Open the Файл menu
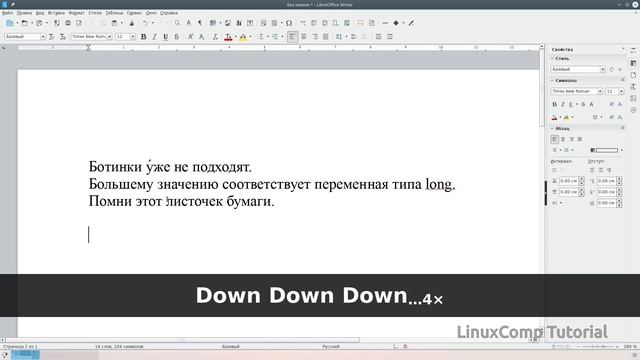 point(7,13)
